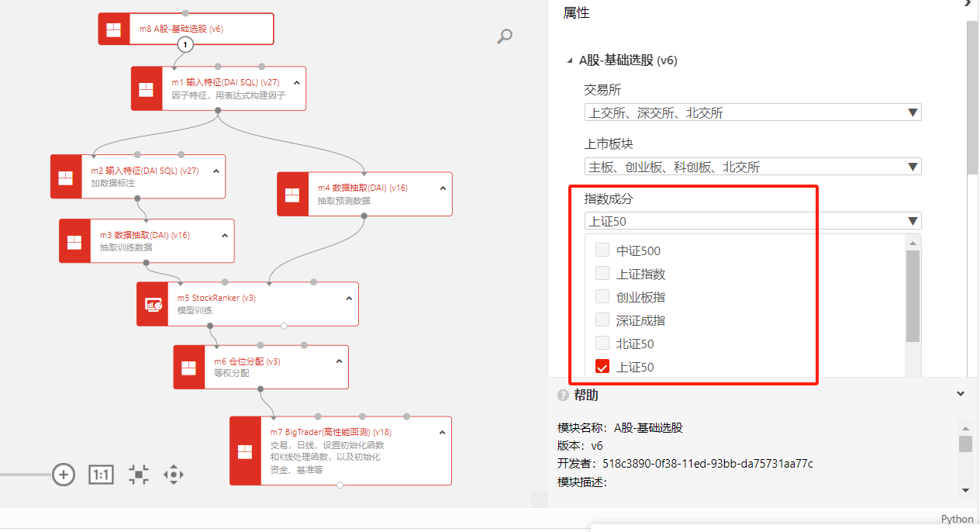Tick the 北证50 checkbox
Viewport: 980px width, 532px height.
[602, 344]
